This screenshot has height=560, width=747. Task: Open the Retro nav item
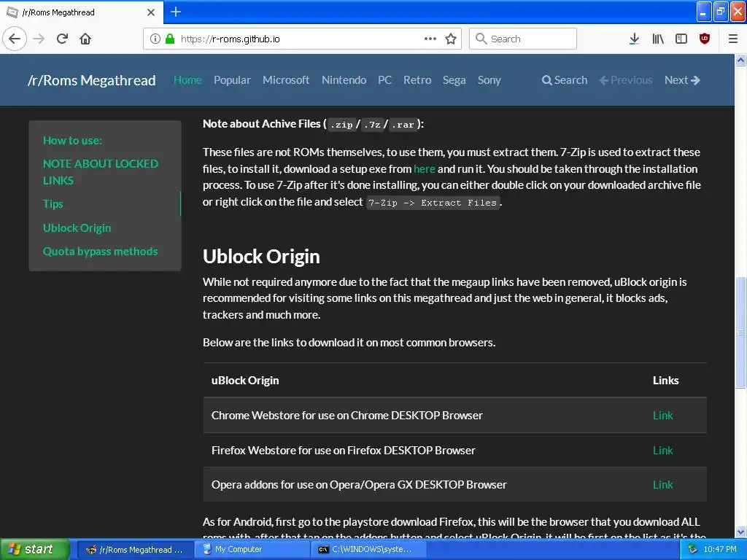coord(417,80)
